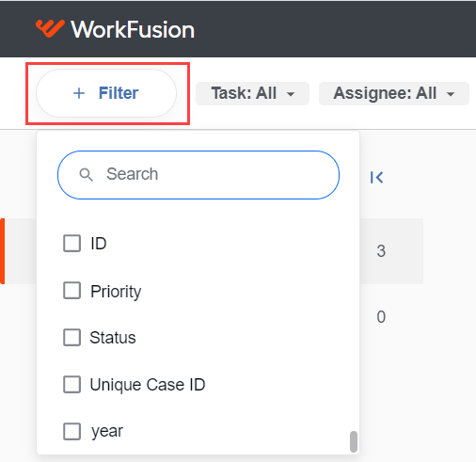Click the WorkFusion checkmark logo icon
The width and height of the screenshot is (476, 462).
[50, 28]
